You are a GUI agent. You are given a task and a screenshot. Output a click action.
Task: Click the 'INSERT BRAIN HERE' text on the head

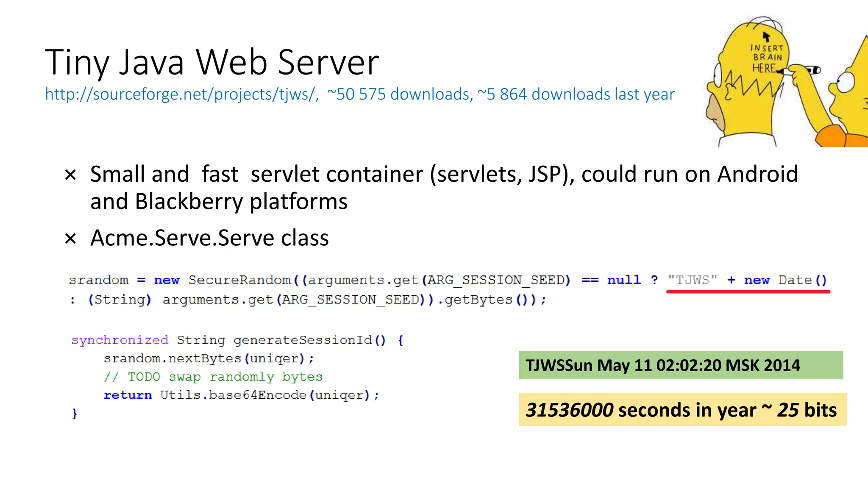766,58
